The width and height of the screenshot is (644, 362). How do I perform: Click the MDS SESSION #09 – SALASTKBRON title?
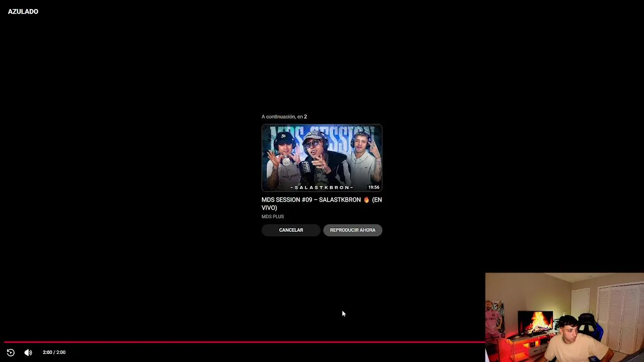322,204
